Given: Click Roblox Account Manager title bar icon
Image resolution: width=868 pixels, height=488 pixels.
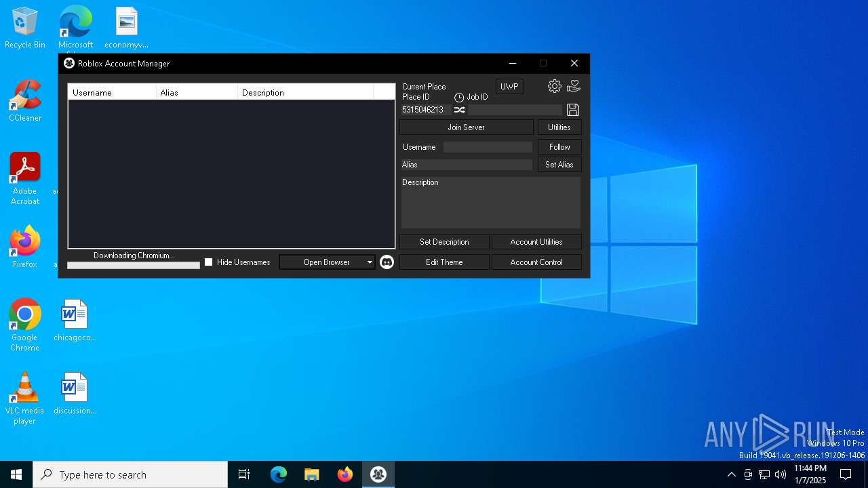Looking at the screenshot, I should tap(69, 63).
